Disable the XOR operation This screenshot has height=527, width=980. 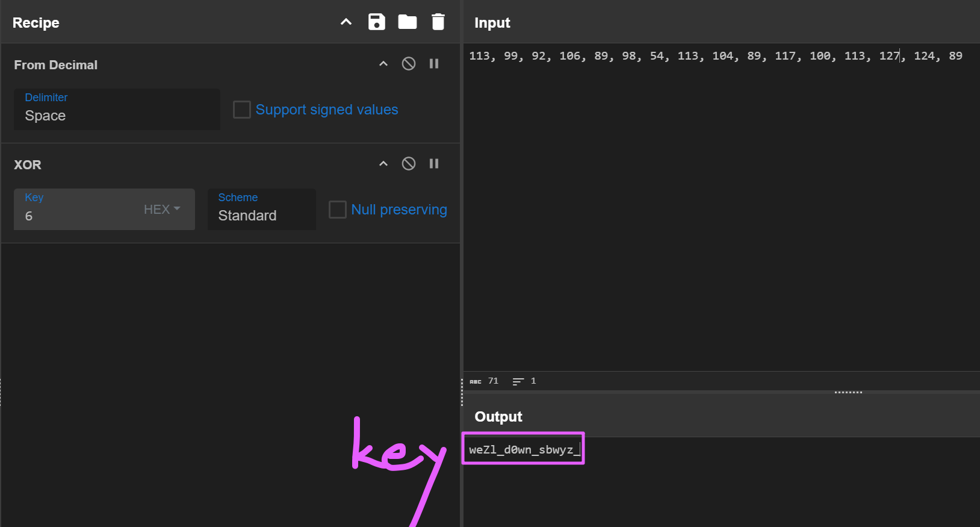(x=409, y=164)
